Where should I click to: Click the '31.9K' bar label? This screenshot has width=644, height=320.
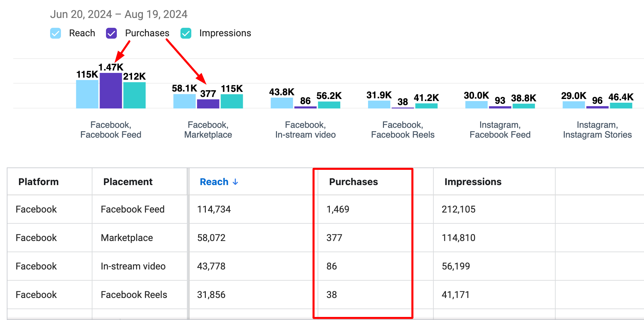[379, 95]
